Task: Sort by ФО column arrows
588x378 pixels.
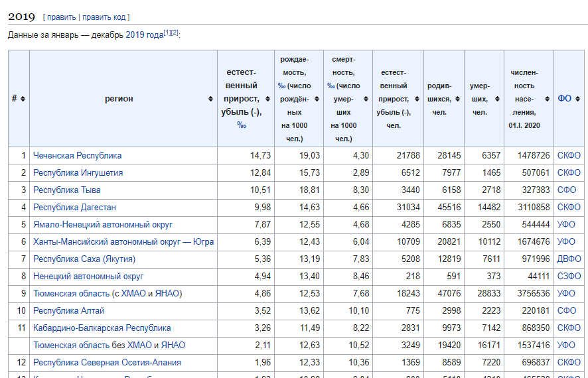Action: (577, 99)
